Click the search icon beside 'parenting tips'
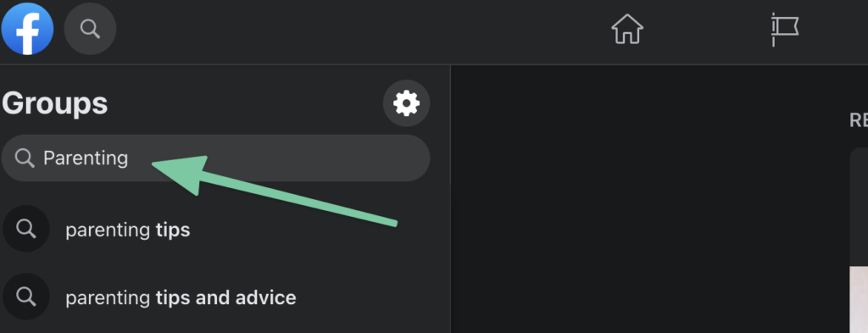The width and height of the screenshot is (868, 333). (26, 229)
